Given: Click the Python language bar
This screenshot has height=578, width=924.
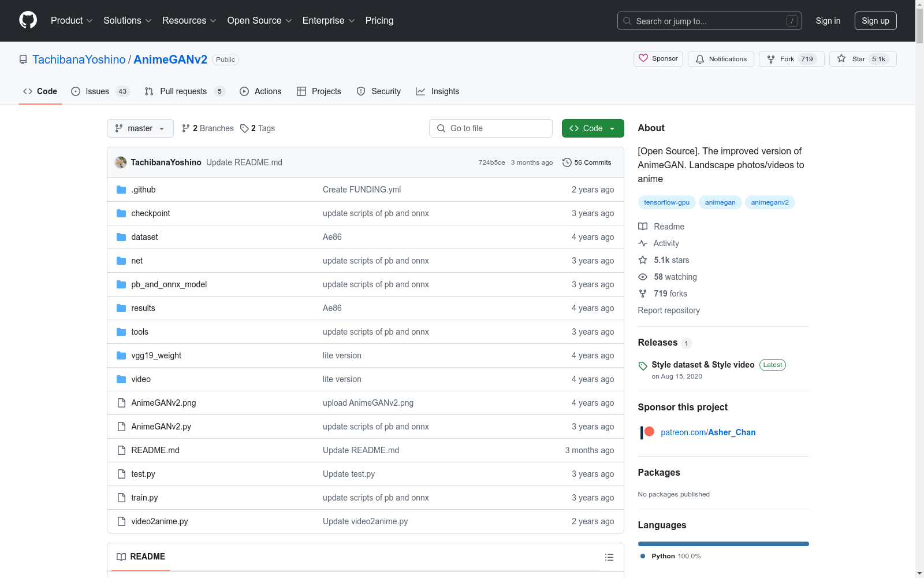Looking at the screenshot, I should (x=724, y=544).
